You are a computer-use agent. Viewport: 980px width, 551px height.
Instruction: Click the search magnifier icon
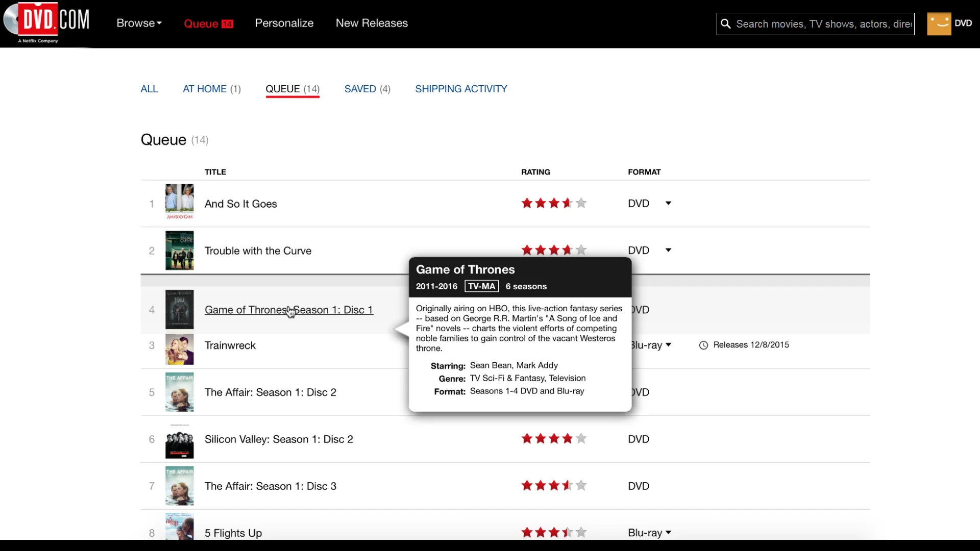[725, 24]
